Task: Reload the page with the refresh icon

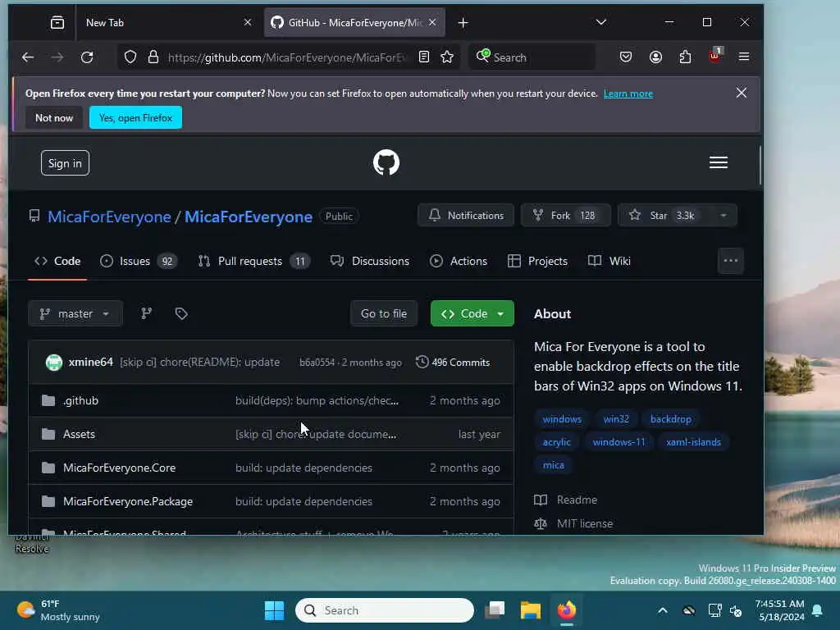Action: [x=87, y=57]
